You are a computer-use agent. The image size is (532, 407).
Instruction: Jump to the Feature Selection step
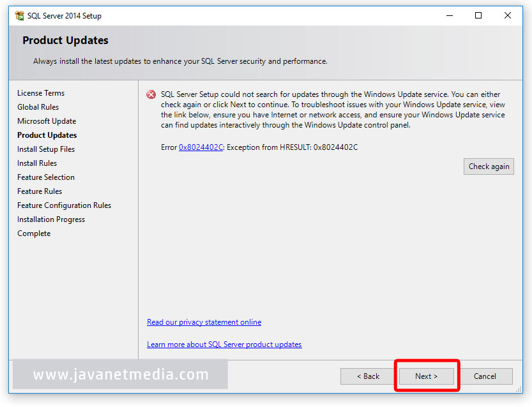(x=45, y=177)
